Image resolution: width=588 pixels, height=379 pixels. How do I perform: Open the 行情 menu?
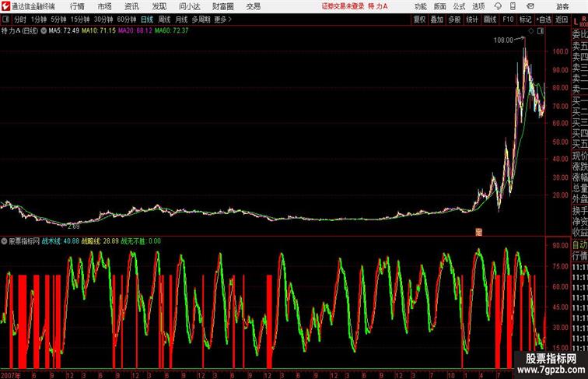(x=77, y=6)
